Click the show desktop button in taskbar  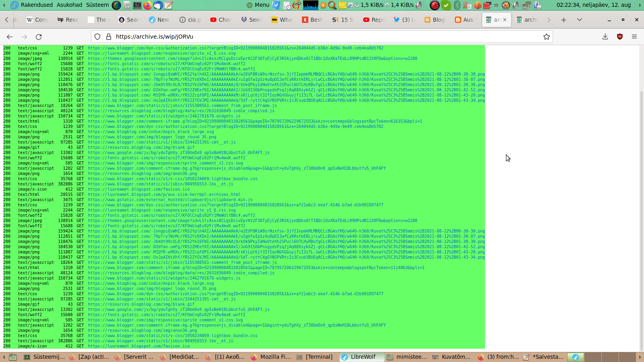(13, 357)
